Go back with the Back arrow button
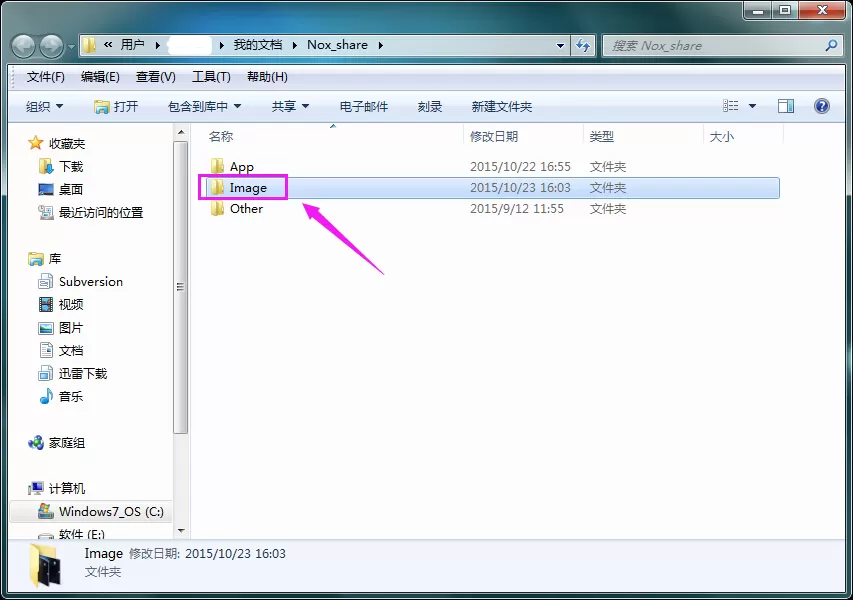Screen dimensions: 853x600 (x=23, y=46)
